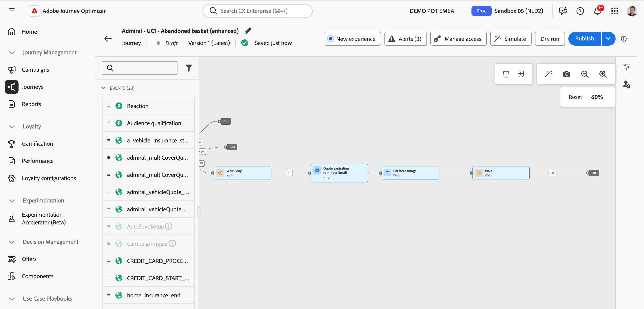
Task: Zoom in on the journey canvas
Action: (603, 74)
